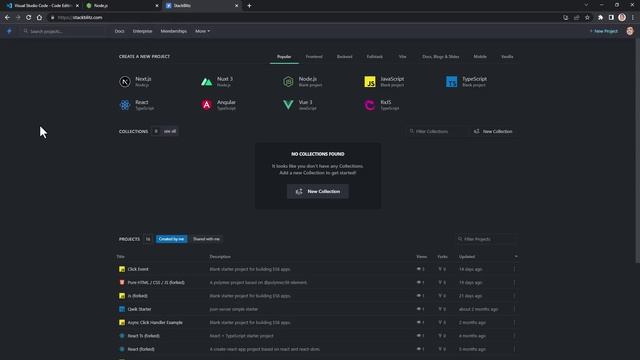640x360 pixels.
Task: Switch to the Fullstack tab
Action: click(x=374, y=56)
